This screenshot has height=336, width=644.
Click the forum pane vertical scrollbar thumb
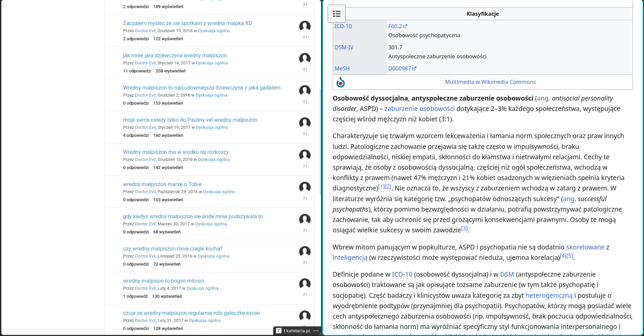[x=320, y=142]
